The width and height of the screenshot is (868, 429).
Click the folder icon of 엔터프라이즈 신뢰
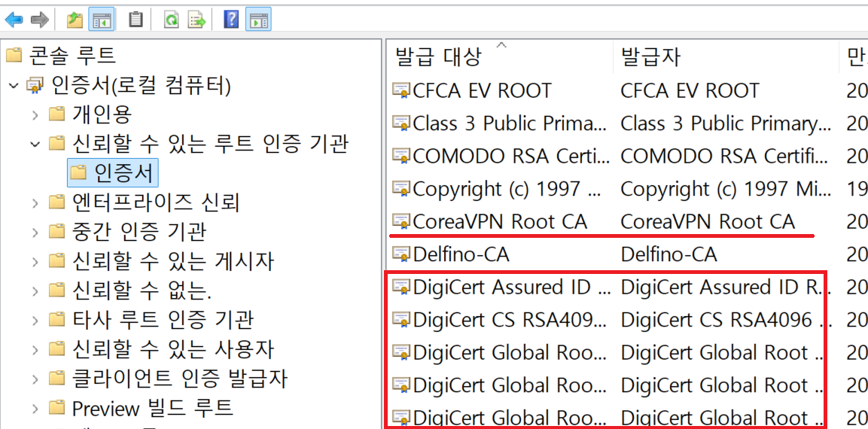point(56,202)
